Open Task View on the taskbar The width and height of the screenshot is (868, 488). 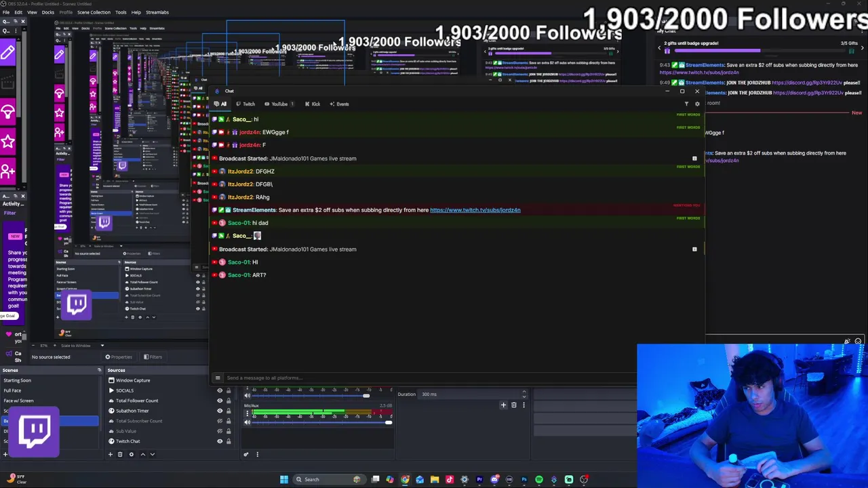coord(375,479)
